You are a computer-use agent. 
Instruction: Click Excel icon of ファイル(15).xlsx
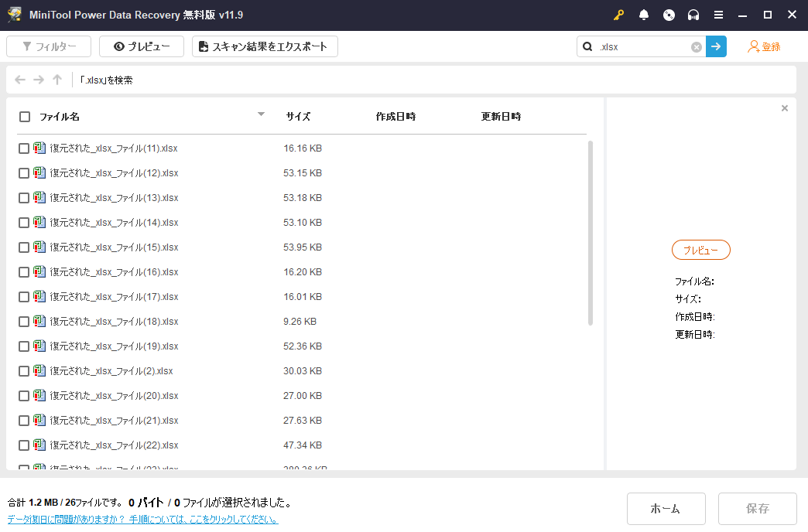[39, 247]
